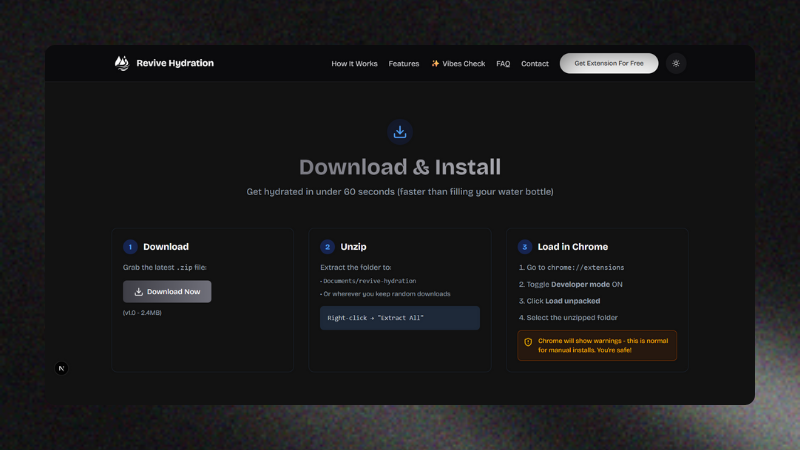800x450 pixels.
Task: Click the Revive Hydration droplet logo icon
Action: point(121,63)
